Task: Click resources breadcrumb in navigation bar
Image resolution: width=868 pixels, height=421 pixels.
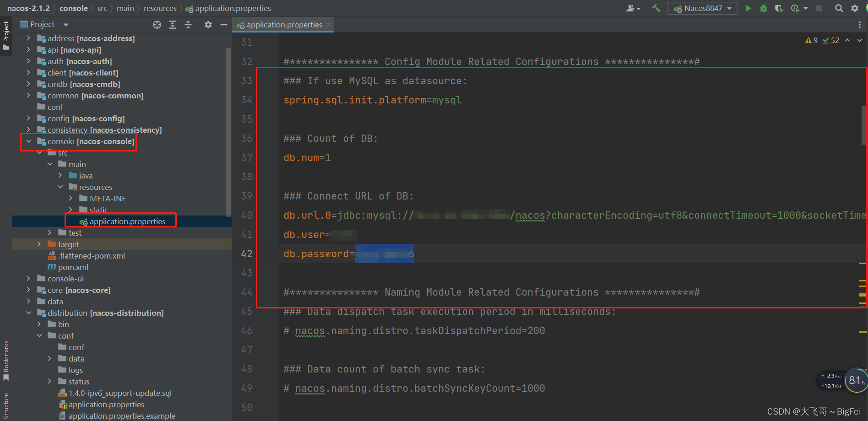Action: [160, 8]
